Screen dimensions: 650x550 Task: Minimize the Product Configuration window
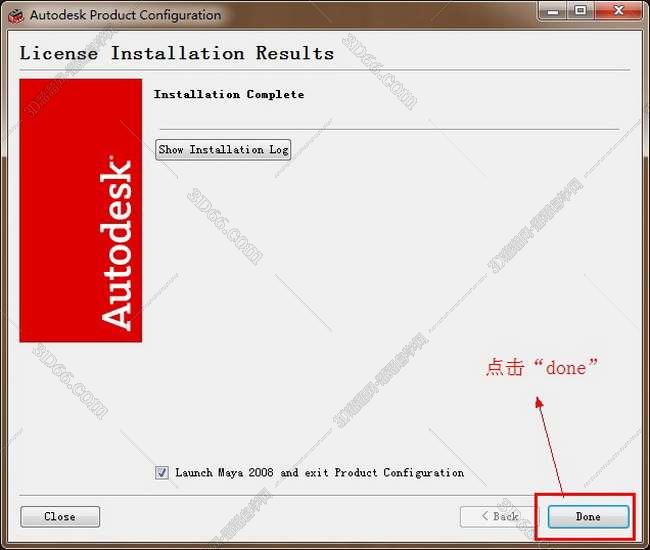[x=553, y=11]
